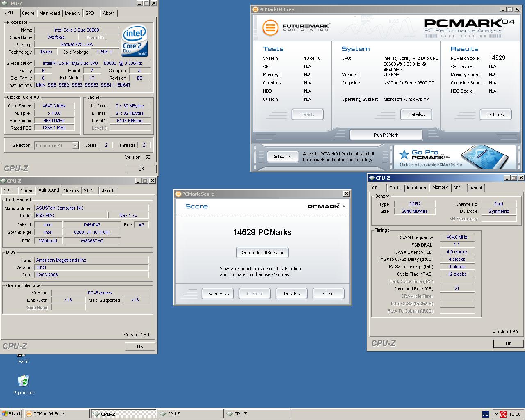Go to About tab in CPU-Z Memory window
Viewport: 525px width, 420px height.
pos(476,188)
